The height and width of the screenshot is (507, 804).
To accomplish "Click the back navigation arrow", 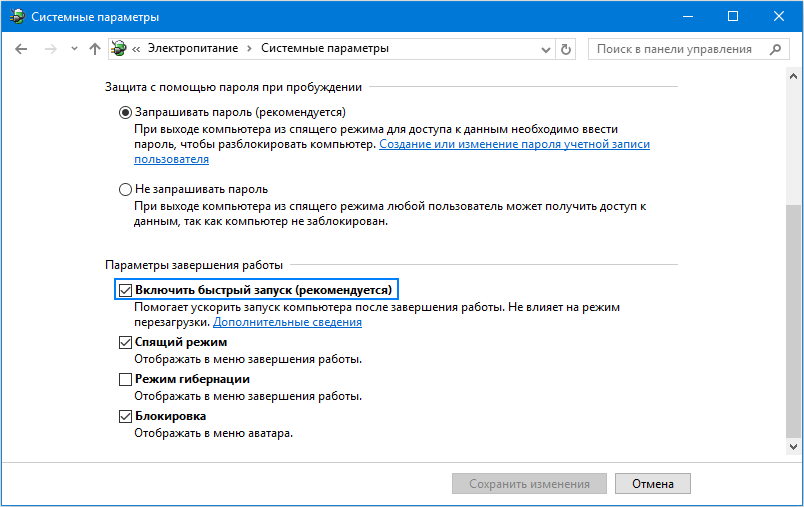I will (22, 49).
